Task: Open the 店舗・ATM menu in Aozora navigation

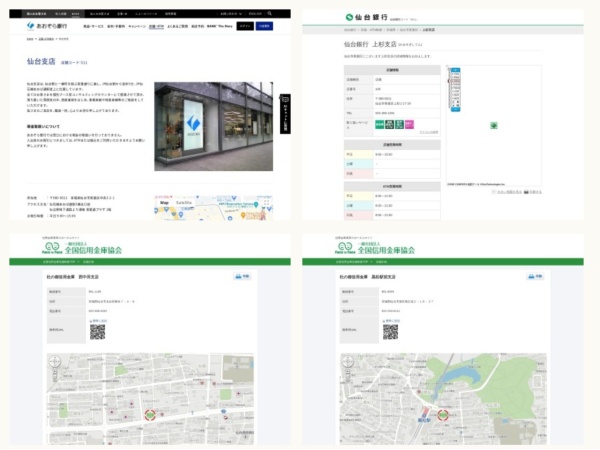Action: [x=156, y=26]
